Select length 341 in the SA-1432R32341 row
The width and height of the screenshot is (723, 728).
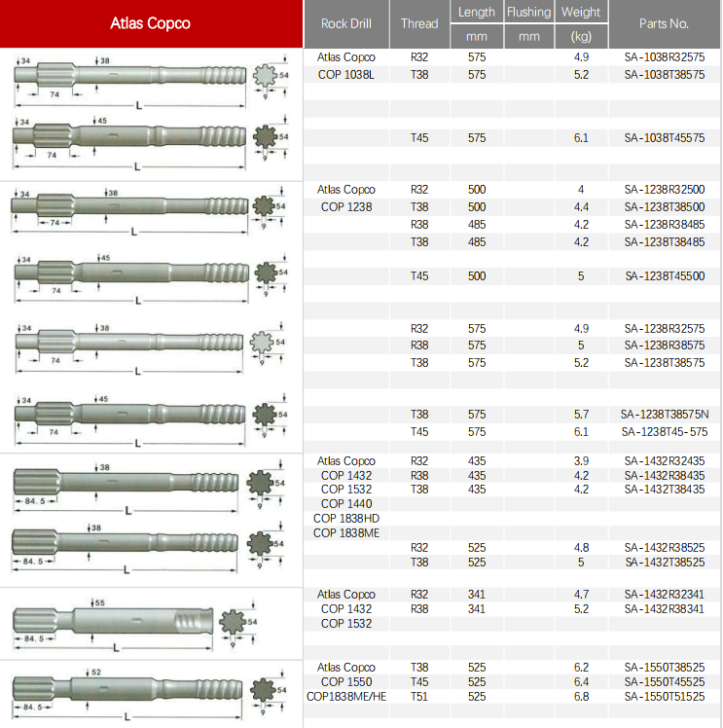(x=477, y=595)
